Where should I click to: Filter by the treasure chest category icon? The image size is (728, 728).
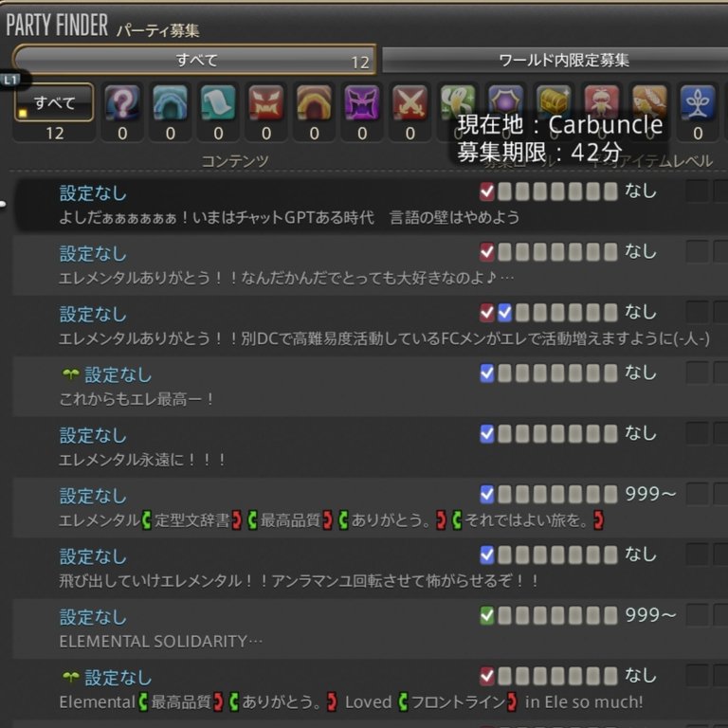(554, 100)
